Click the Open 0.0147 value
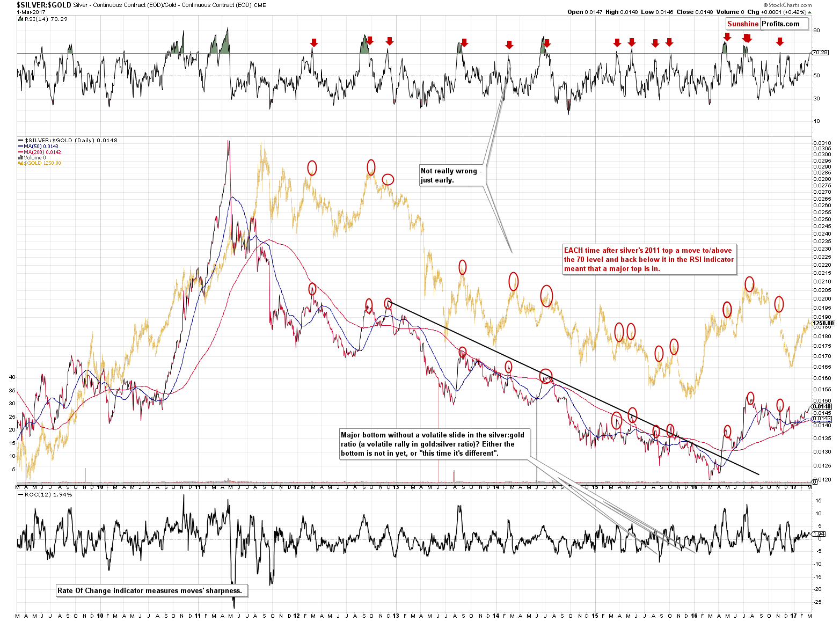Viewport: 840px width, 621px height. [585, 12]
